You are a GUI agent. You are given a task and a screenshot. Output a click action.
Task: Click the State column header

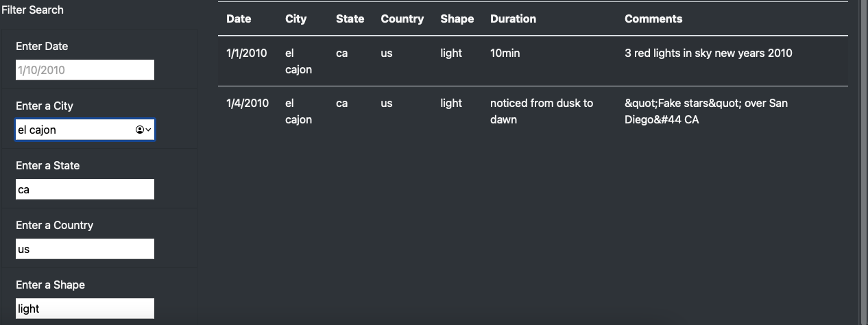(x=350, y=19)
